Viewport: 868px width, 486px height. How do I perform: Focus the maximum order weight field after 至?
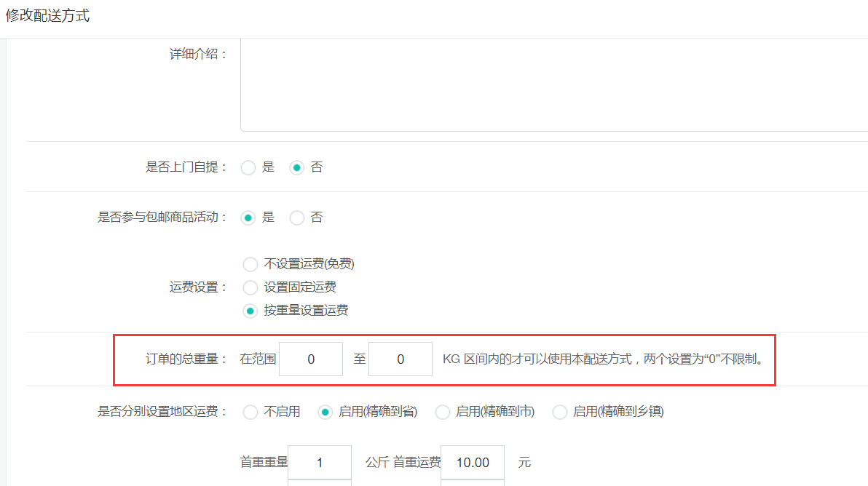[x=401, y=359]
